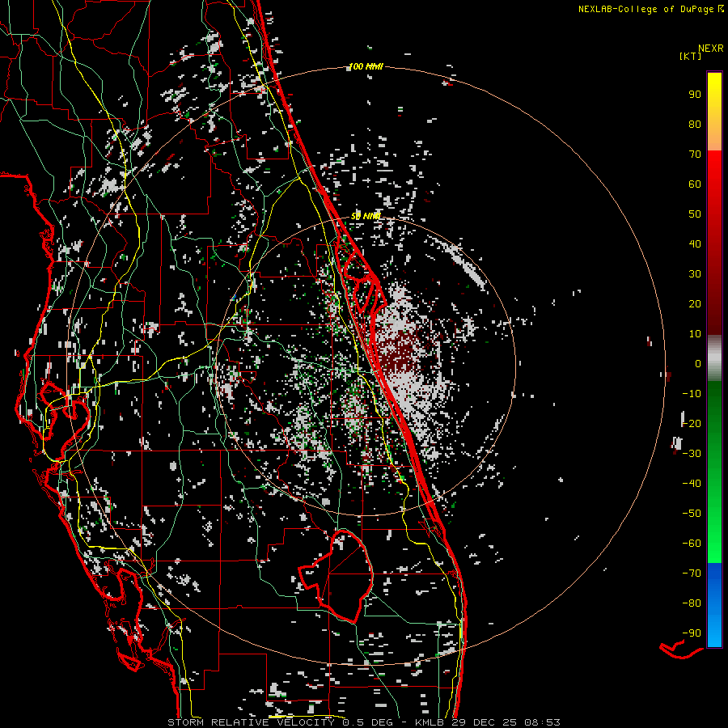Click the gray zero-velocity band on the color bar
The height and width of the screenshot is (728, 728).
tap(714, 358)
